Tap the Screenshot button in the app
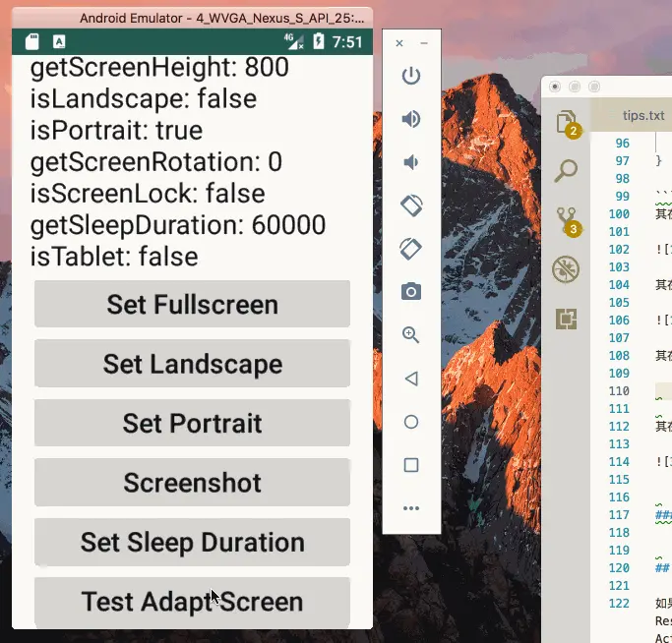672x643 pixels. [x=192, y=483]
